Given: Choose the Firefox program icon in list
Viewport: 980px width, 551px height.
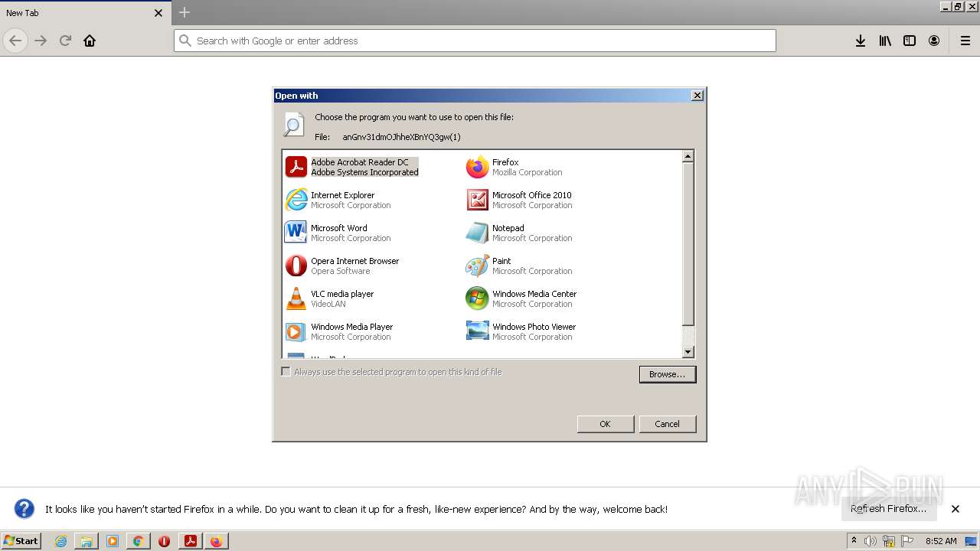Looking at the screenshot, I should (x=477, y=167).
